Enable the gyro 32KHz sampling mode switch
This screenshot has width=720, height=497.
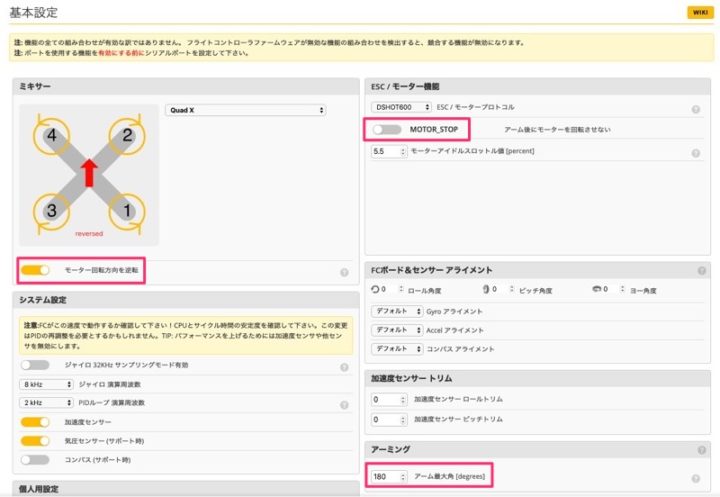pos(35,365)
